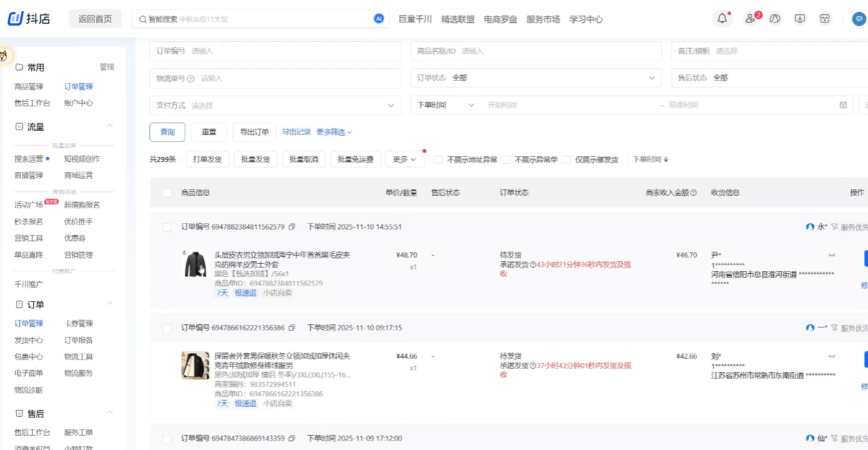Open the shop storefront icon in top bar
The height and width of the screenshot is (450, 868).
tap(825, 19)
